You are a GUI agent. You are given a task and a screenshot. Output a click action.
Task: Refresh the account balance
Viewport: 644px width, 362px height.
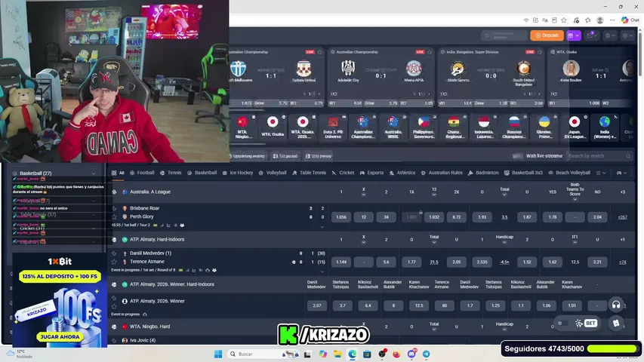(487, 35)
